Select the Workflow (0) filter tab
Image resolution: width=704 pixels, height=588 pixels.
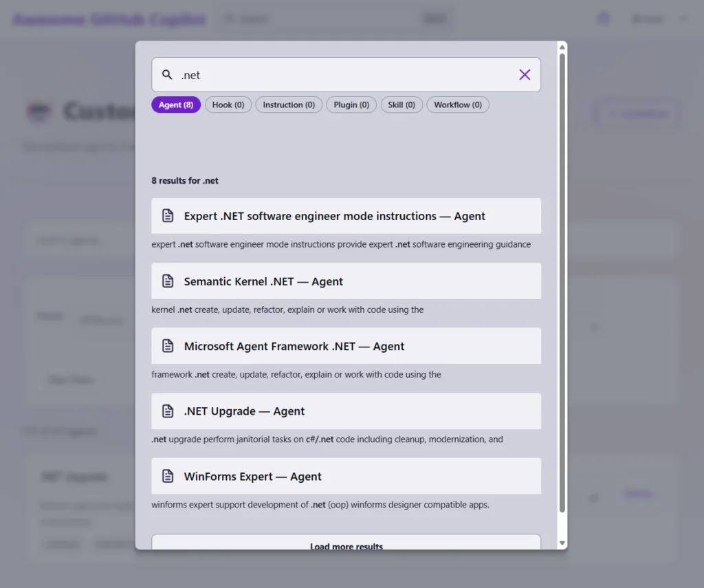coord(457,105)
